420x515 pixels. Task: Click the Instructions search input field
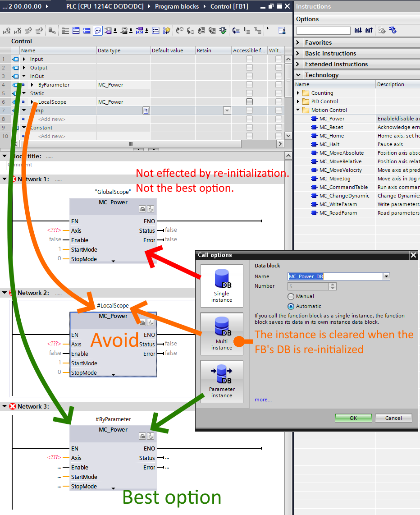[x=324, y=31]
